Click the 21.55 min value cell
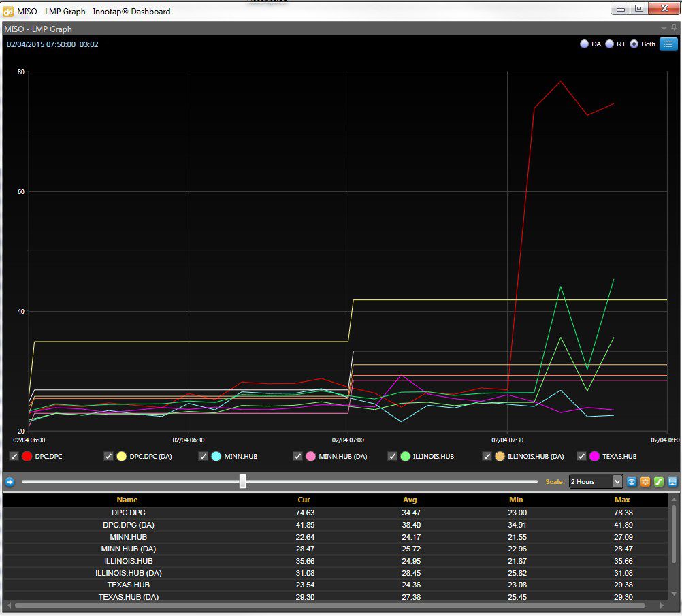Image resolution: width=682 pixels, height=616 pixels. tap(517, 537)
